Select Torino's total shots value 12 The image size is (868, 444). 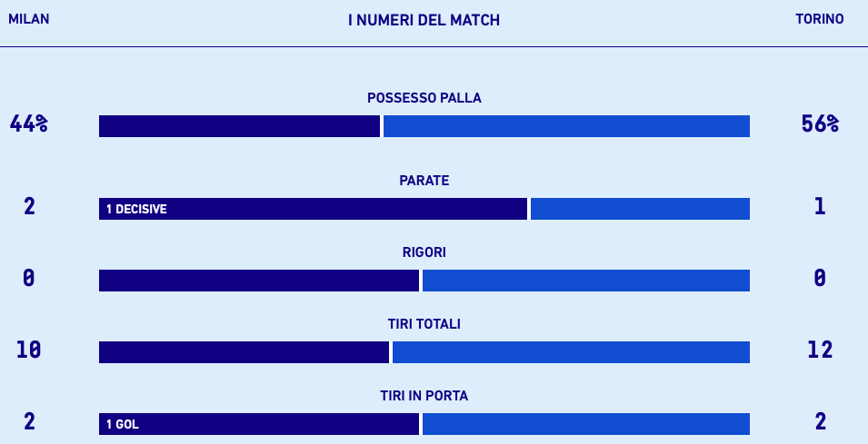click(x=820, y=350)
